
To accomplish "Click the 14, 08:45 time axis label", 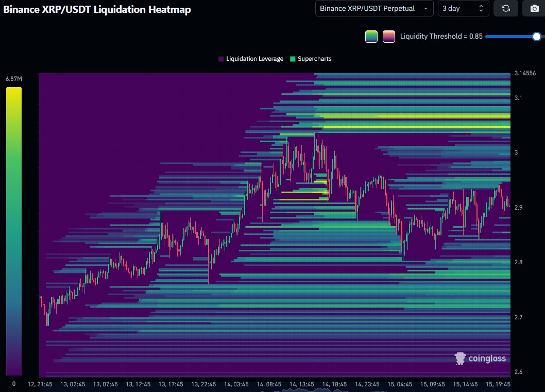I will click(x=269, y=384).
